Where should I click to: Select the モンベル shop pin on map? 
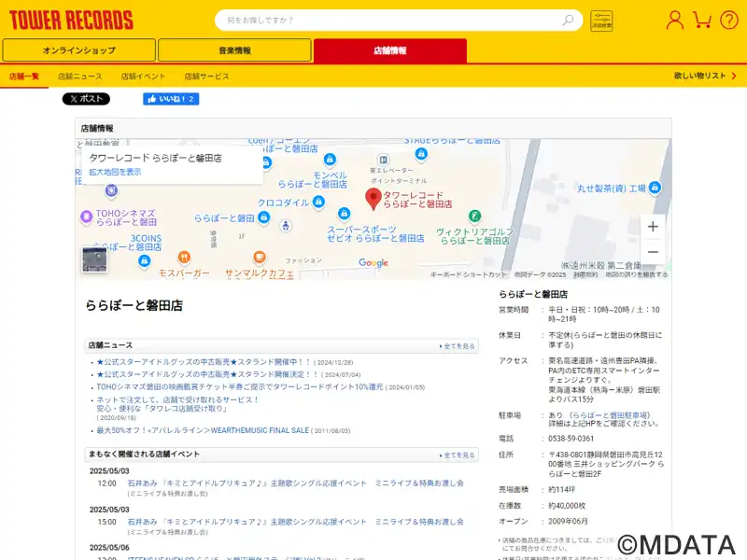[x=330, y=160]
